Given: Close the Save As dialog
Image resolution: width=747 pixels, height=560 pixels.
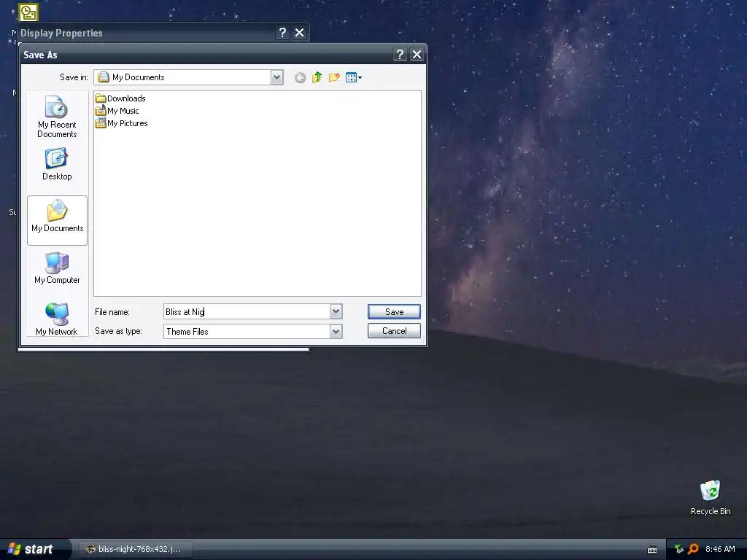Looking at the screenshot, I should 417,55.
